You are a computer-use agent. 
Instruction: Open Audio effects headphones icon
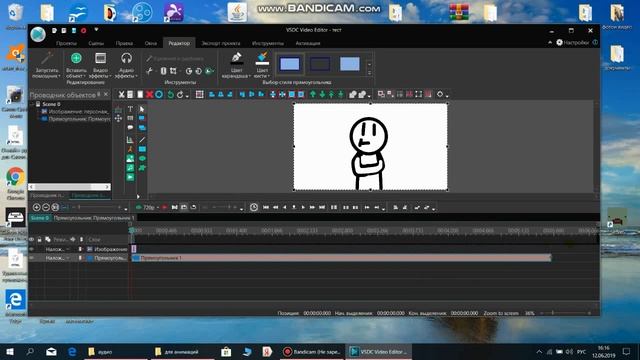click(x=126, y=58)
